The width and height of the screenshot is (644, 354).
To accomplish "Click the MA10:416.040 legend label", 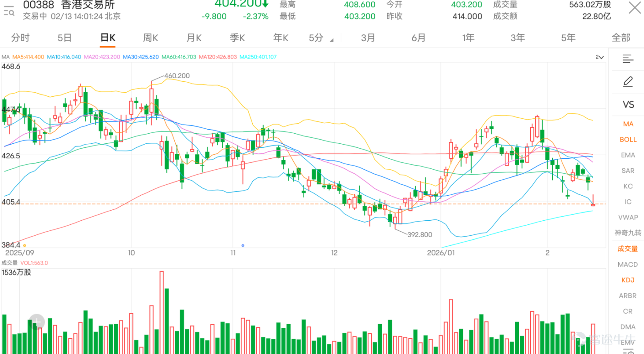I will click(64, 57).
